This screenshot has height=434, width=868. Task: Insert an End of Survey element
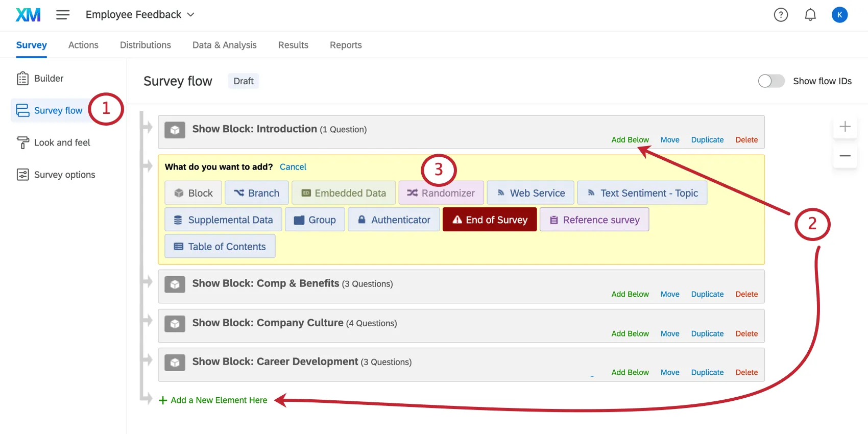[490, 220]
